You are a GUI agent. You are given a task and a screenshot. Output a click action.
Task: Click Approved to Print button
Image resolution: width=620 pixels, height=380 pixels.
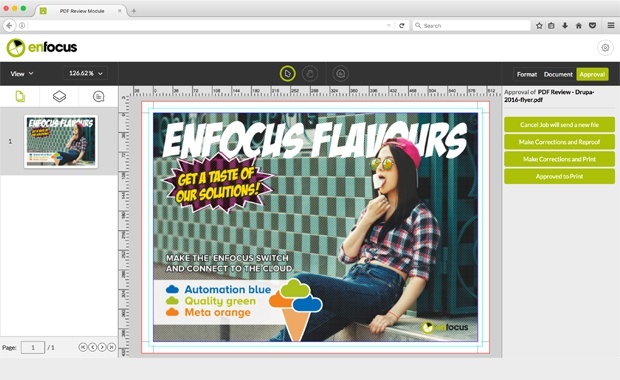[559, 176]
